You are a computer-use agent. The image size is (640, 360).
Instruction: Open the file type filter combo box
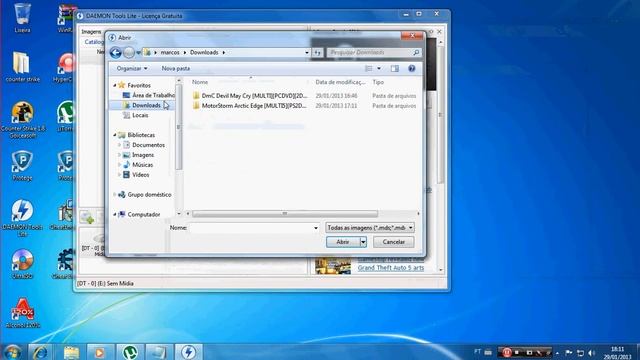(369, 228)
